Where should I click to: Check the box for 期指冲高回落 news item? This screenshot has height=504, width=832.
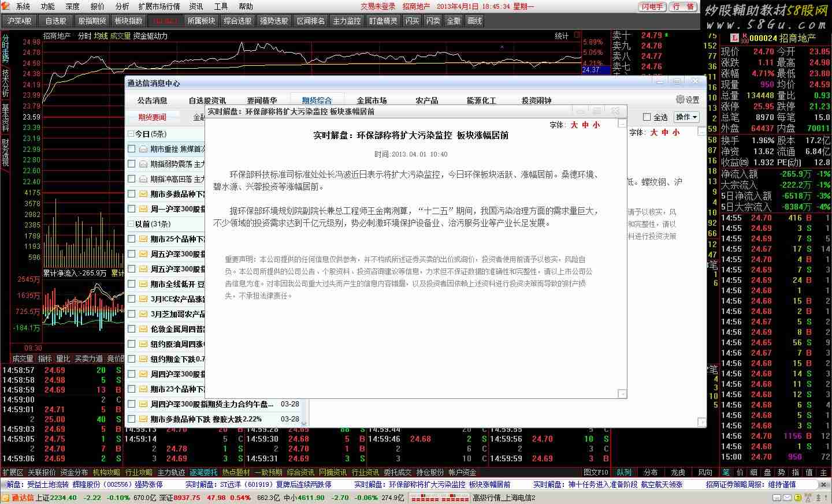click(132, 179)
